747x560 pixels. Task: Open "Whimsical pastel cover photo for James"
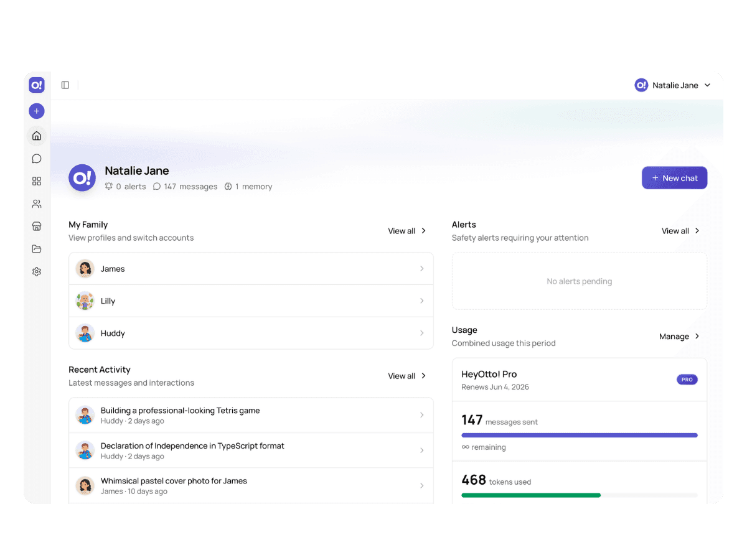coord(174,481)
